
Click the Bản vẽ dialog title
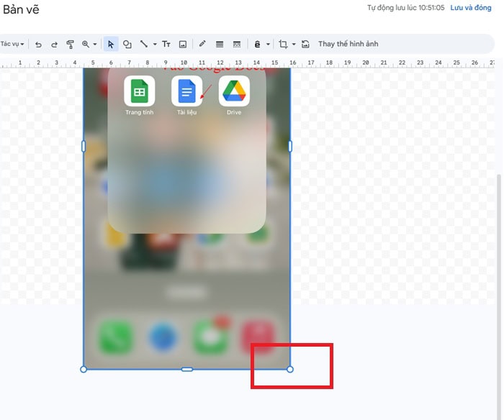tap(21, 9)
